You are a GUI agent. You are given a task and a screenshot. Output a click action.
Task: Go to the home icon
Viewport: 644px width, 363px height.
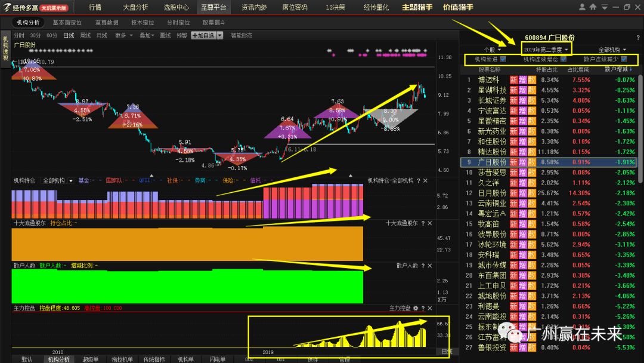pyautogui.click(x=593, y=7)
